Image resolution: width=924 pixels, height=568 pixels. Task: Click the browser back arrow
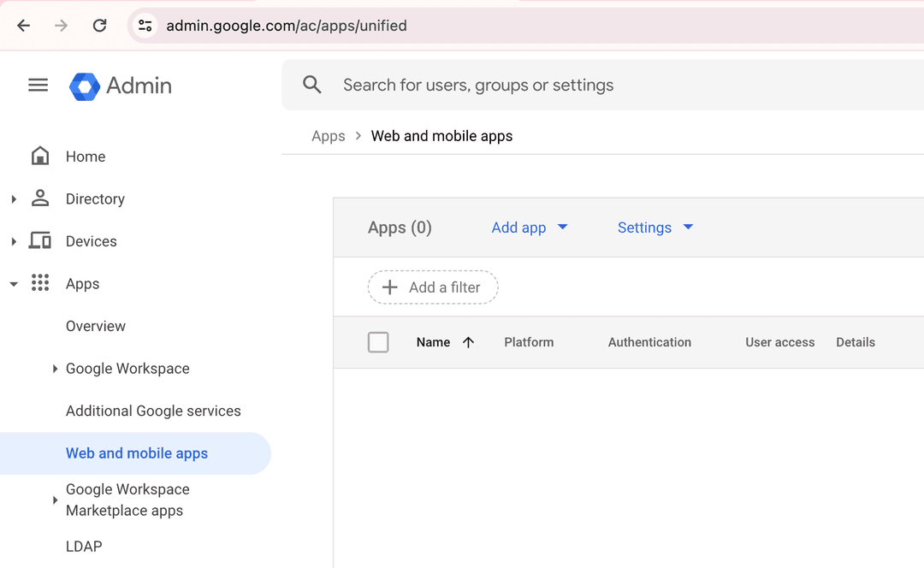(x=23, y=25)
